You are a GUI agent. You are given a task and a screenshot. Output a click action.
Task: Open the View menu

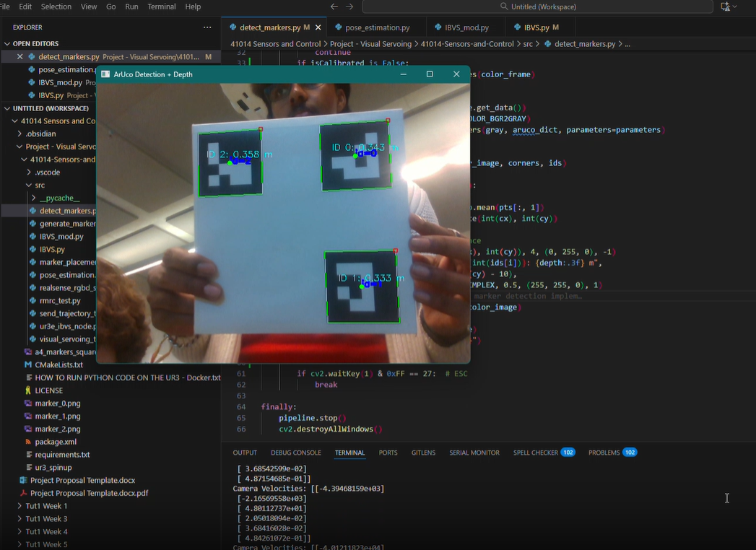(89, 6)
